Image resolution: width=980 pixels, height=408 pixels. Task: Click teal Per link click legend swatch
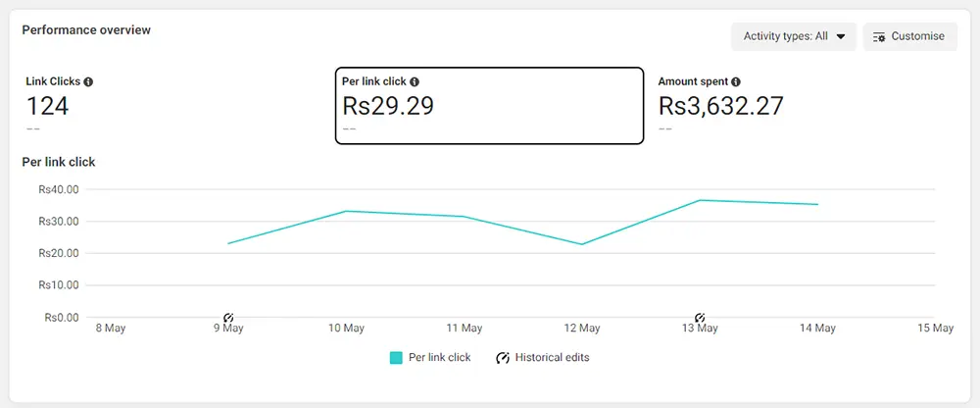396,358
